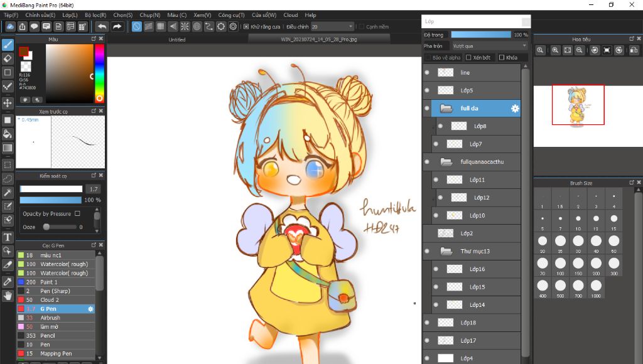Select the Airbrush brush
The width and height of the screenshot is (643, 364).
pyautogui.click(x=56, y=318)
